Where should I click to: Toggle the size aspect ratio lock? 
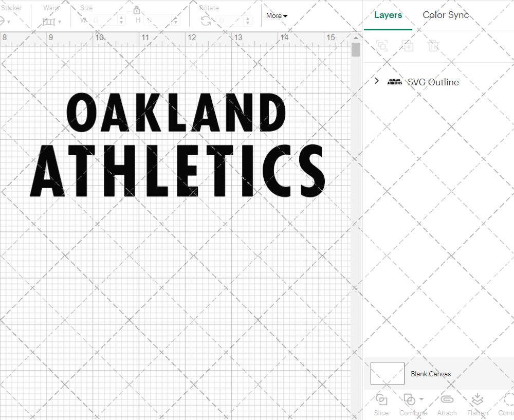tap(137, 10)
